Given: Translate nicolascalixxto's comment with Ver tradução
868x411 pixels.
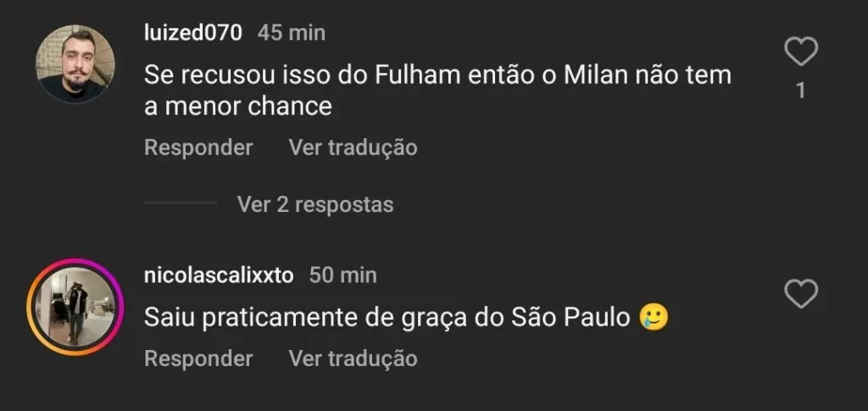Looking at the screenshot, I should click(353, 358).
